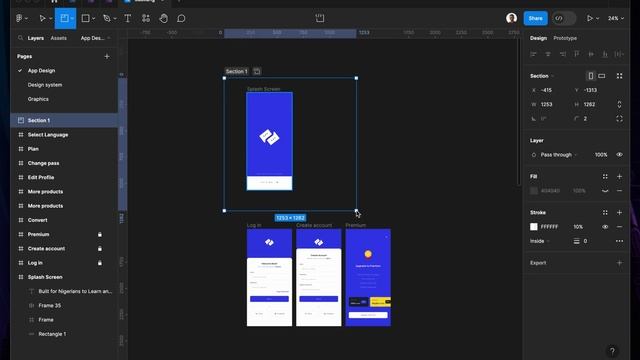Open the help question mark button
The height and width of the screenshot is (360, 640).
[x=612, y=351]
